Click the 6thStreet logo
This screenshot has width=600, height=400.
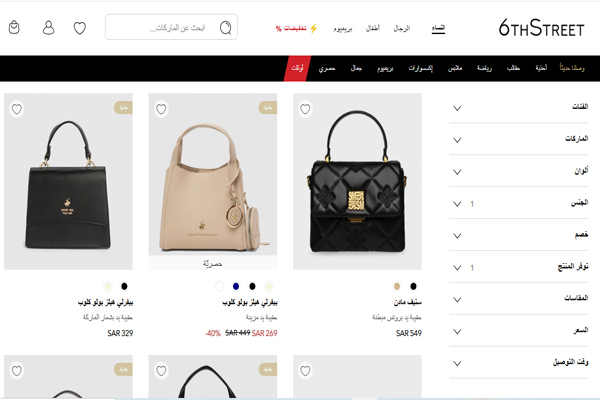coord(541,28)
